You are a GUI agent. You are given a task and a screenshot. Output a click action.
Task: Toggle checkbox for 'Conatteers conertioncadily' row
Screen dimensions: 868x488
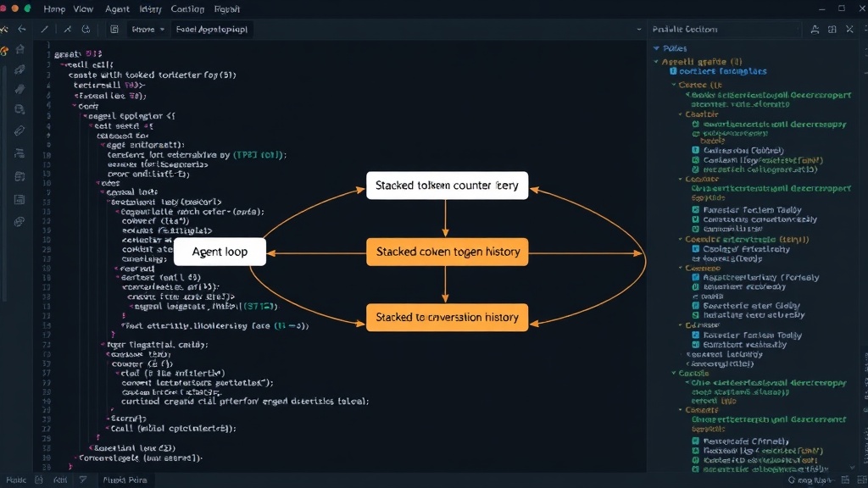click(696, 219)
